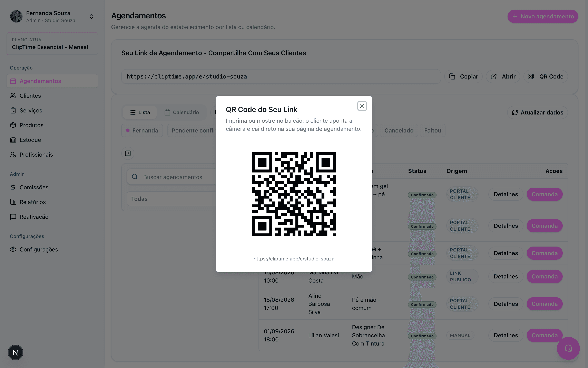This screenshot has width=588, height=368.
Task: Click the Status column header
Action: click(417, 171)
